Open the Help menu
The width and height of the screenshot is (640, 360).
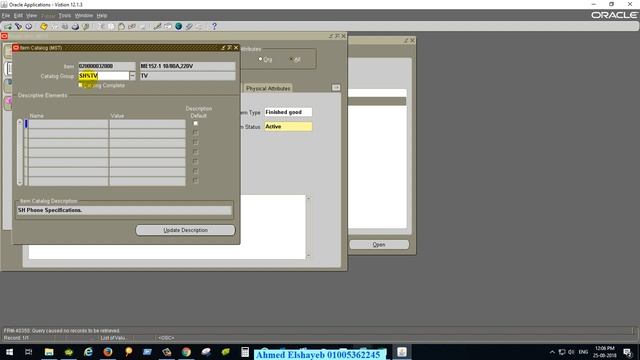[102, 16]
